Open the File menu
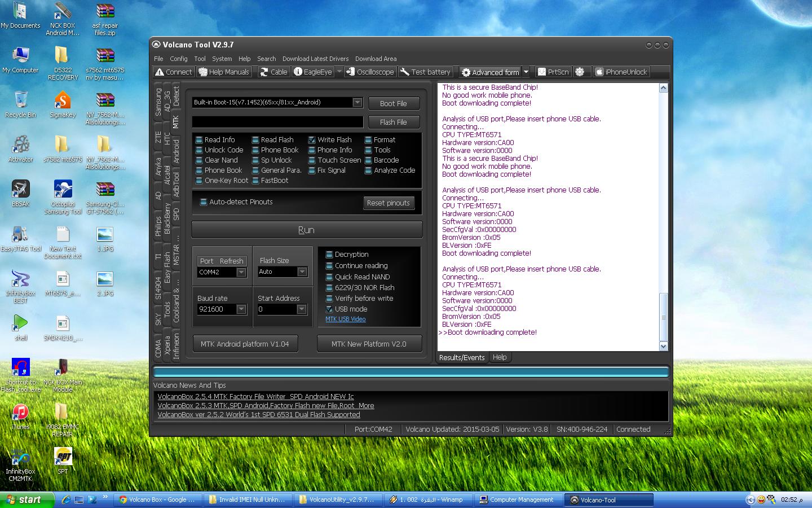 coord(158,59)
